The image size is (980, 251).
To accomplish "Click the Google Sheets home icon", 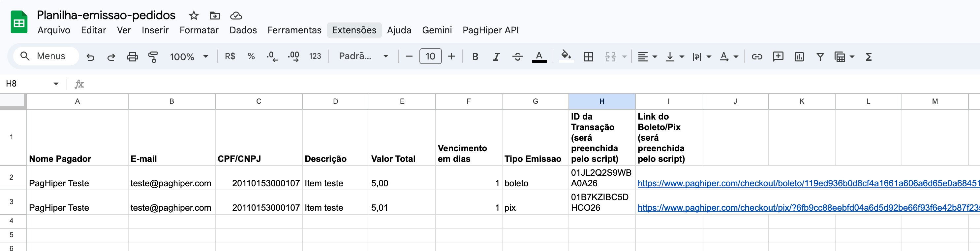I will click(x=19, y=22).
